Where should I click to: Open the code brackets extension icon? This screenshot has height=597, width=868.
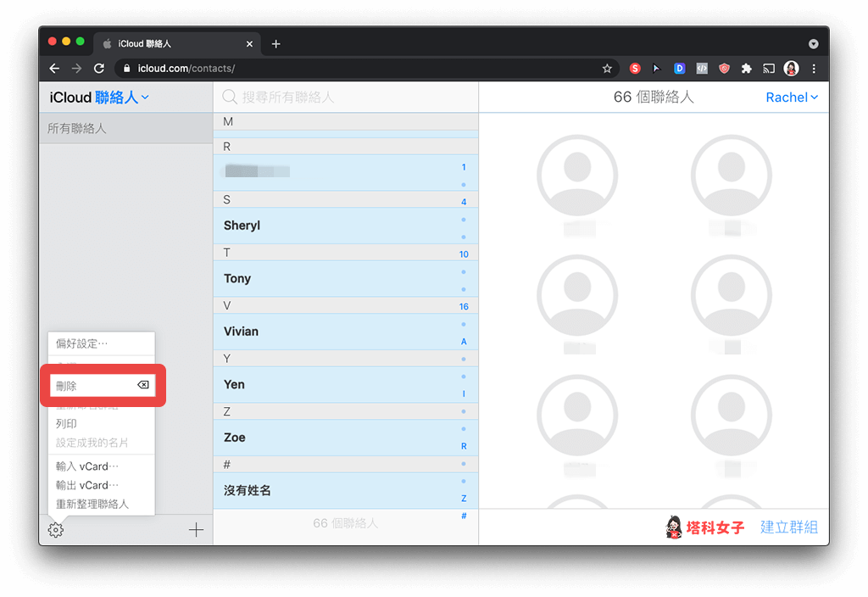702,69
